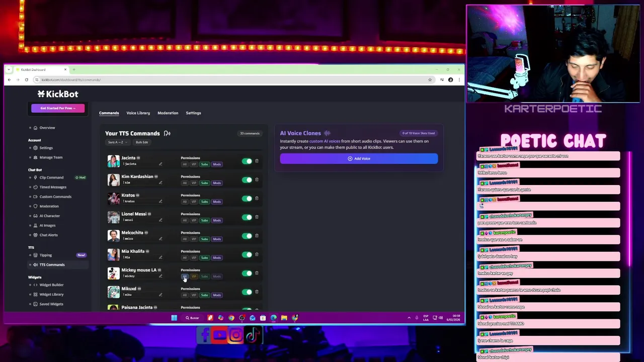Screen dimensions: 644x362
Task: Open the Windows Start menu
Action: 174,318
